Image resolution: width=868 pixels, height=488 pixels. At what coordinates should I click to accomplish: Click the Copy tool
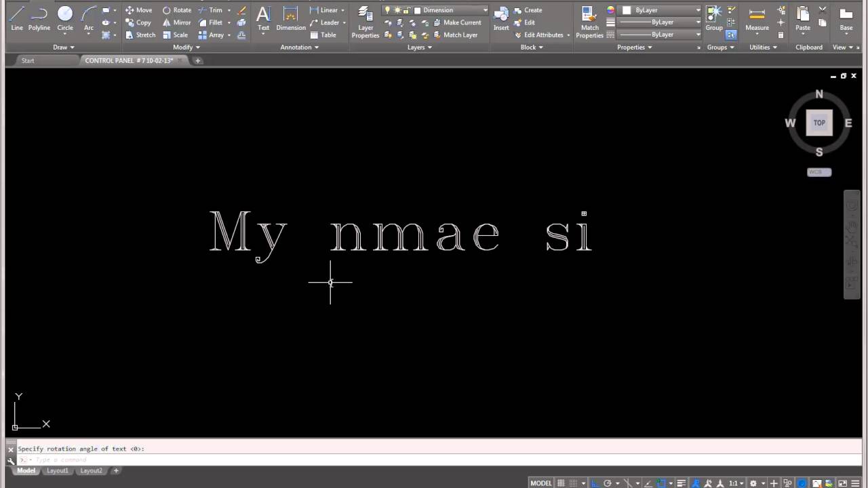click(x=138, y=22)
